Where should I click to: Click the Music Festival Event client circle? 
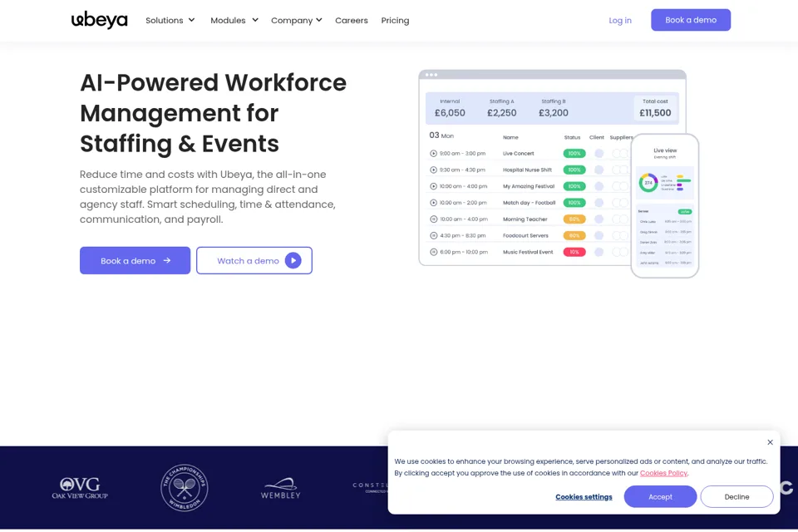(599, 252)
